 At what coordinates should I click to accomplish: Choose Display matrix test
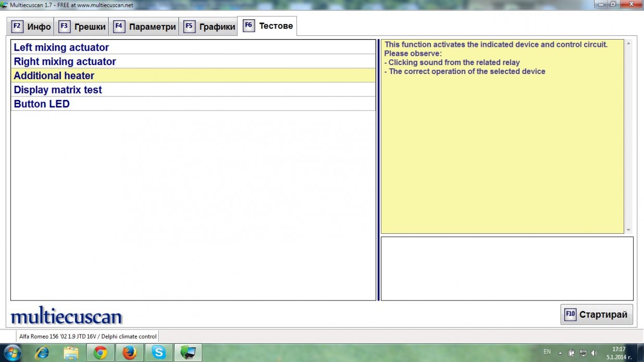point(193,90)
